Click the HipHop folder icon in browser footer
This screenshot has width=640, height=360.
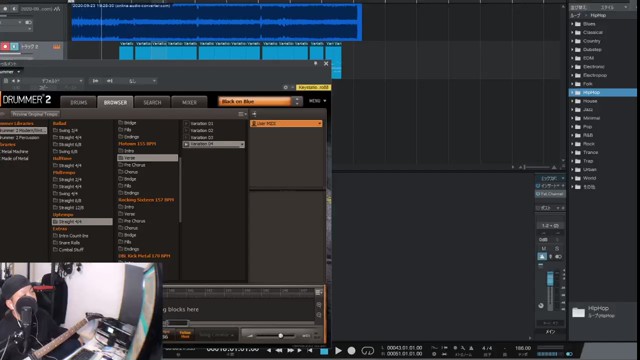[x=578, y=312]
